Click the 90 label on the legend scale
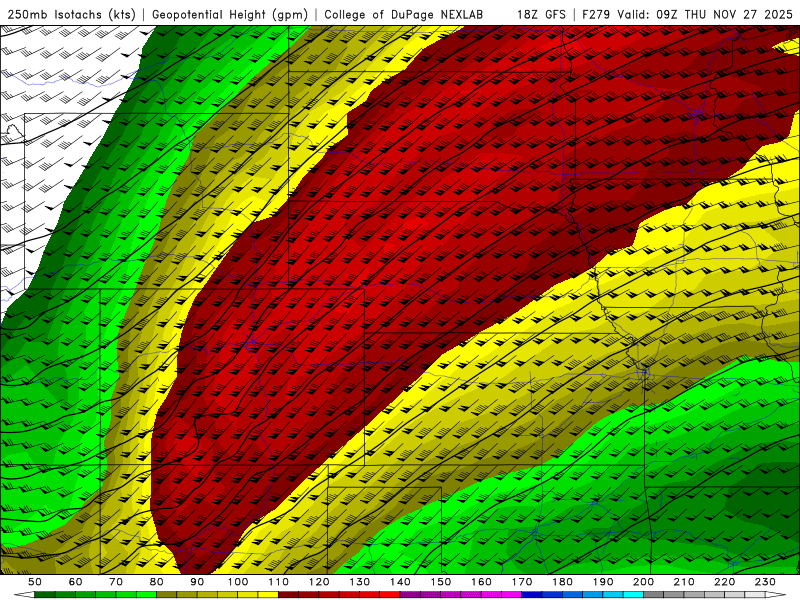This screenshot has height=600, width=800. tap(197, 582)
